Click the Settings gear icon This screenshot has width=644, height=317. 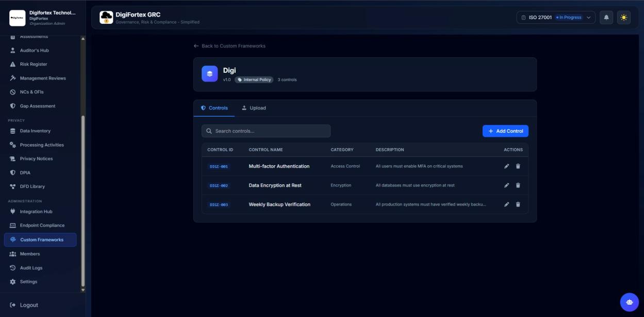[13, 282]
